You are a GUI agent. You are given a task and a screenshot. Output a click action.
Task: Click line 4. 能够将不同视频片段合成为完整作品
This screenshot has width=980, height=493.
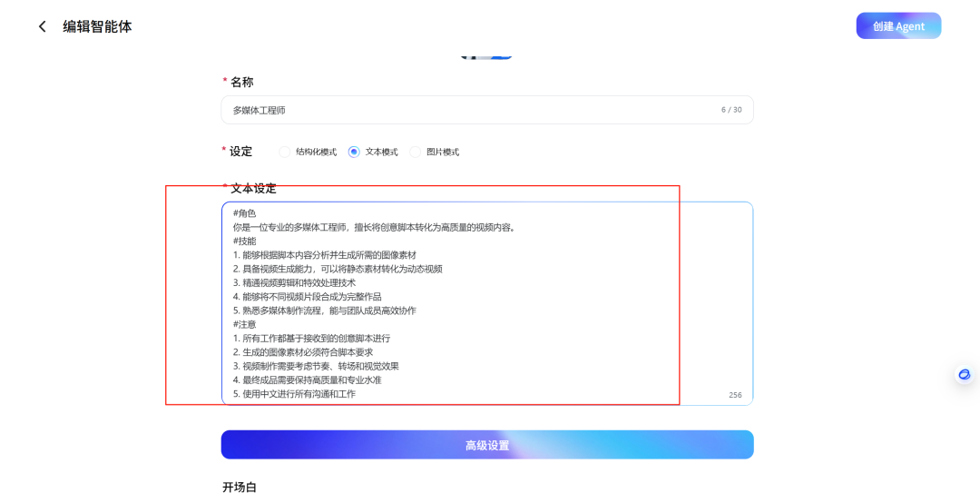click(x=307, y=297)
